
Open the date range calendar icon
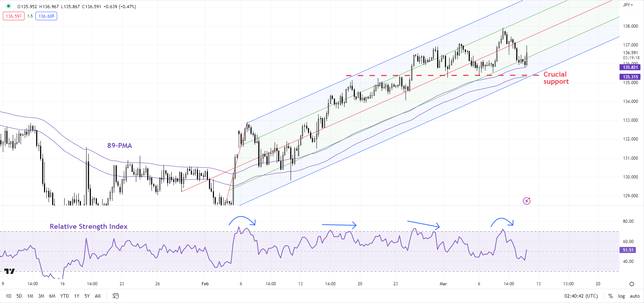tap(115, 296)
